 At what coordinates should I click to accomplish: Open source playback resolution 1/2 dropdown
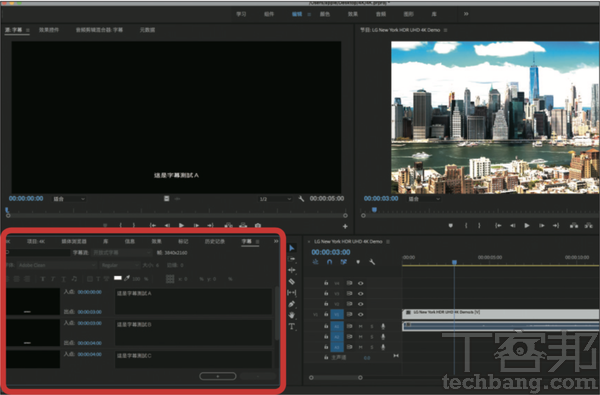tap(275, 199)
